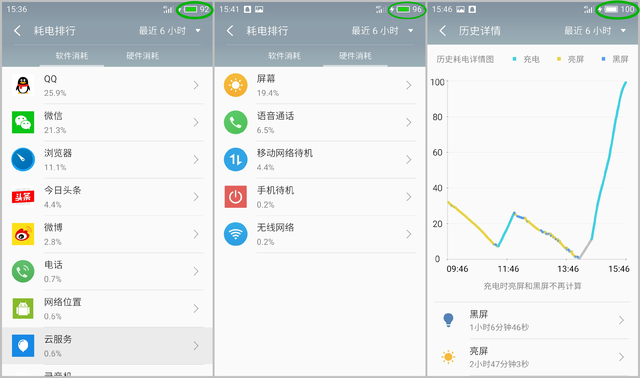Viewport: 640px width, 378px height.
Task: Expand the 黑屏 duration row chevron
Action: (x=621, y=320)
